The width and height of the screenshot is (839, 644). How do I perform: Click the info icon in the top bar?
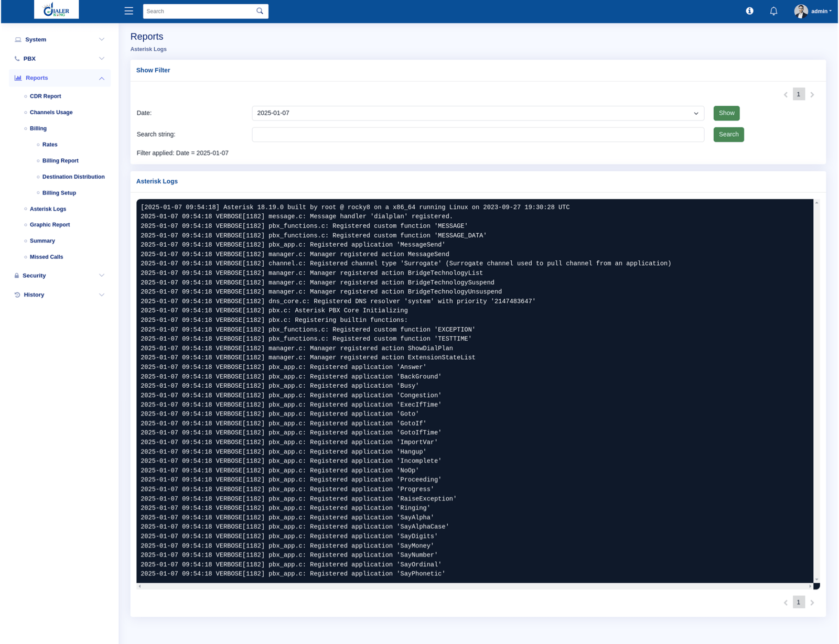[749, 10]
